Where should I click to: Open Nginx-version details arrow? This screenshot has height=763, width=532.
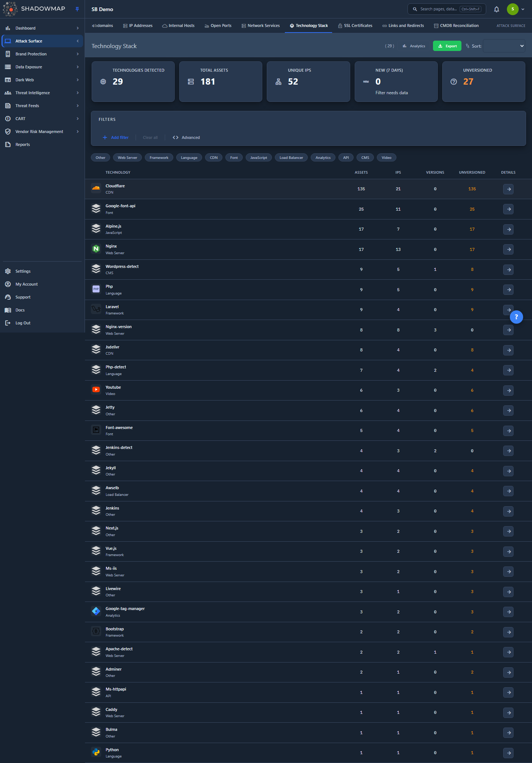[508, 330]
